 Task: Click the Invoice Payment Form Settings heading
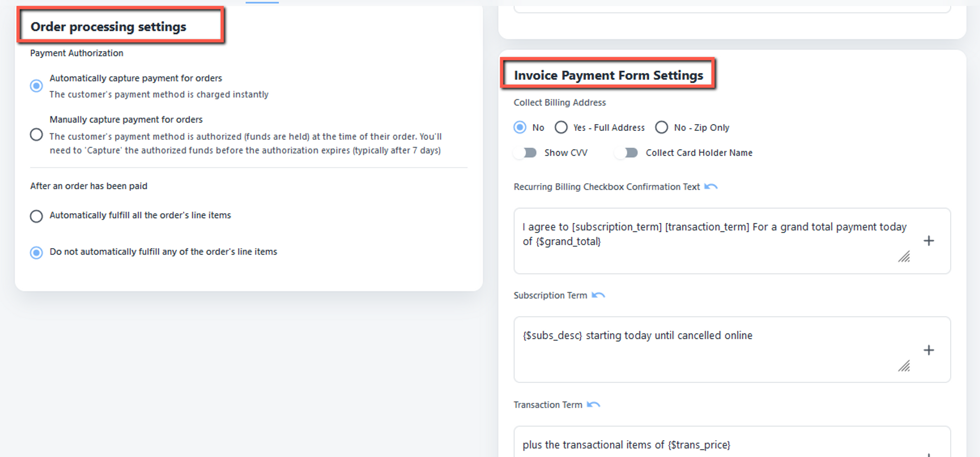tap(608, 75)
